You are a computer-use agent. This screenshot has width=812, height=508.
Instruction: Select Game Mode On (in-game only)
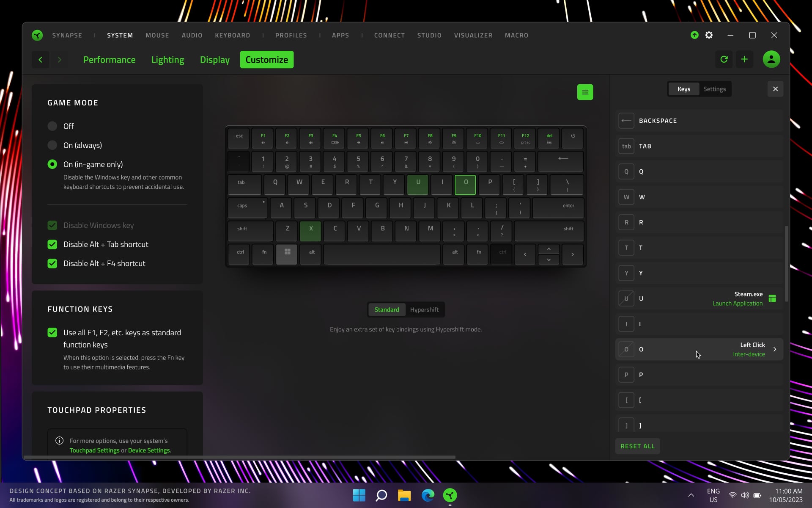pyautogui.click(x=52, y=164)
